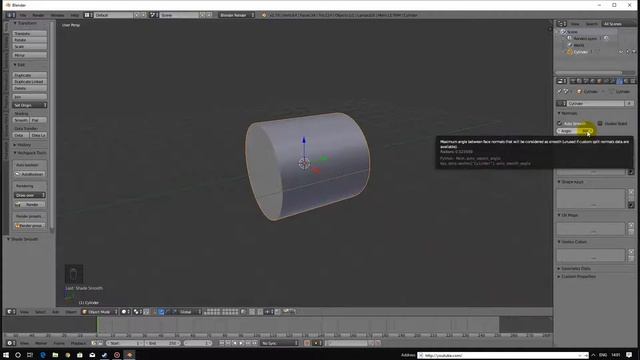Click the 3D view editor type icon

coord(10,311)
